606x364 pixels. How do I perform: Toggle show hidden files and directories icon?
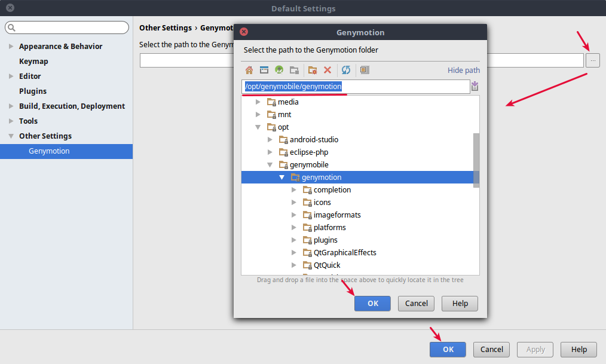pos(365,70)
